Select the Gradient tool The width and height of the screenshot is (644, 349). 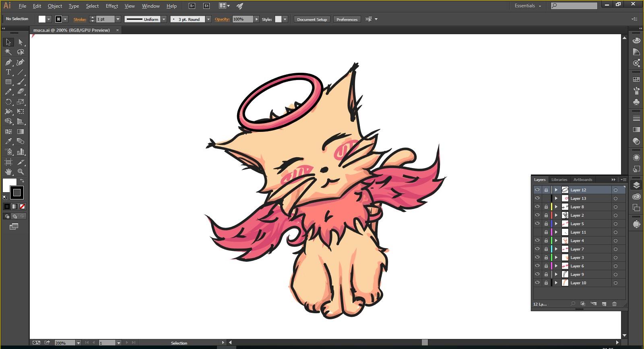click(x=21, y=131)
